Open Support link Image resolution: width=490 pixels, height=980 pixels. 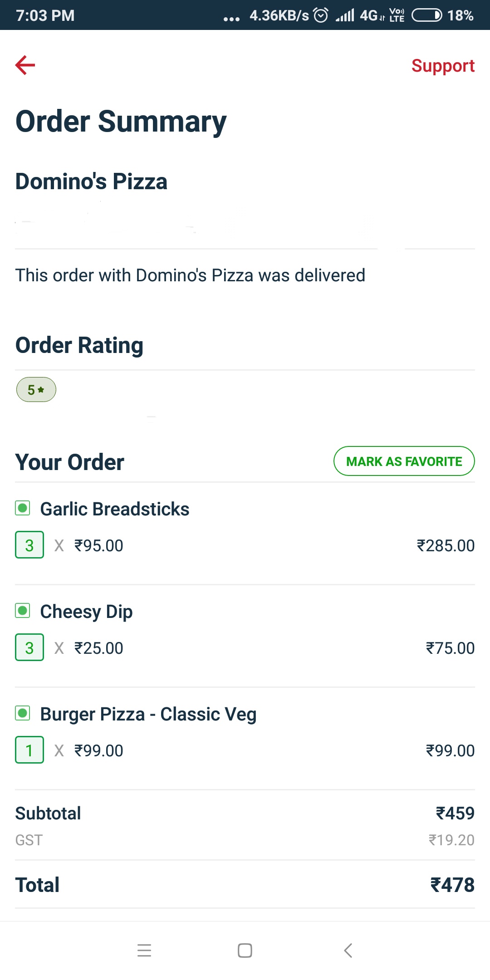click(443, 66)
